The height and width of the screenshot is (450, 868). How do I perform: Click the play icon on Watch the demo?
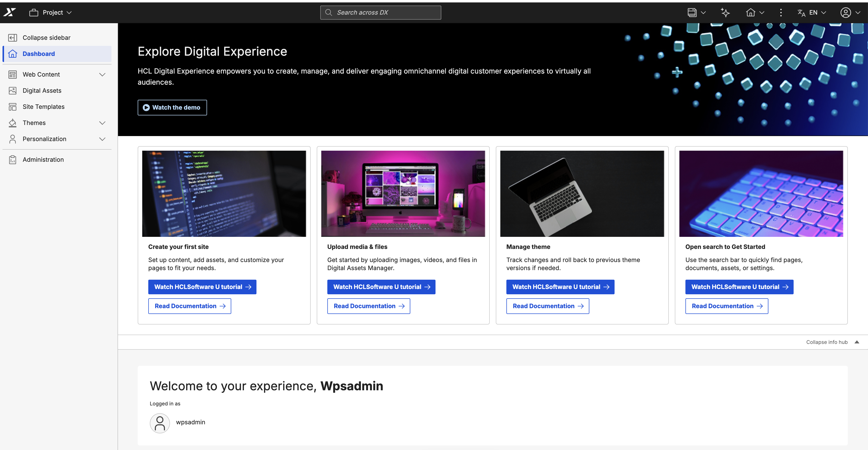point(146,107)
